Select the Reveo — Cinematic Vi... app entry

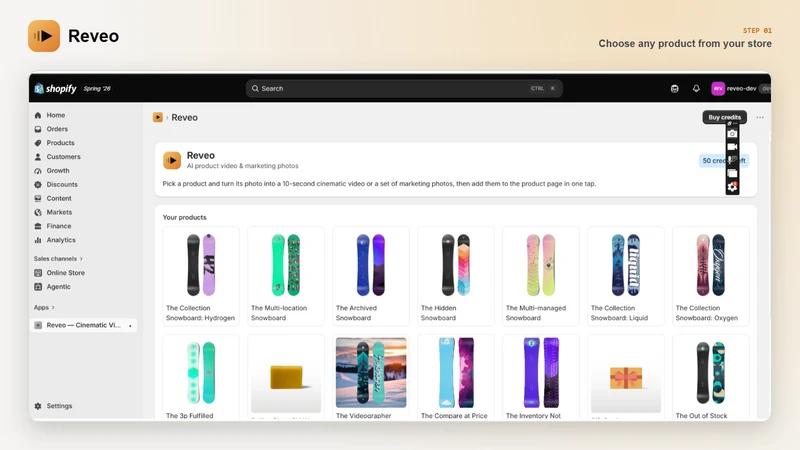coord(84,325)
